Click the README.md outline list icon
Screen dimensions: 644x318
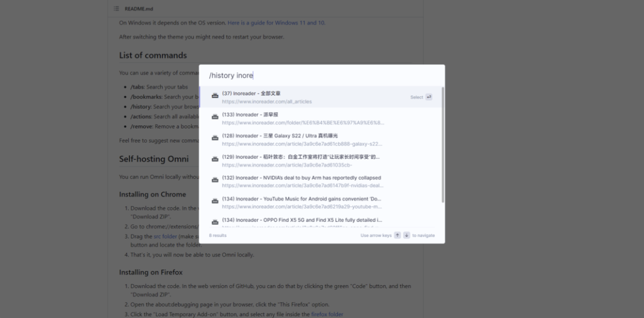116,8
